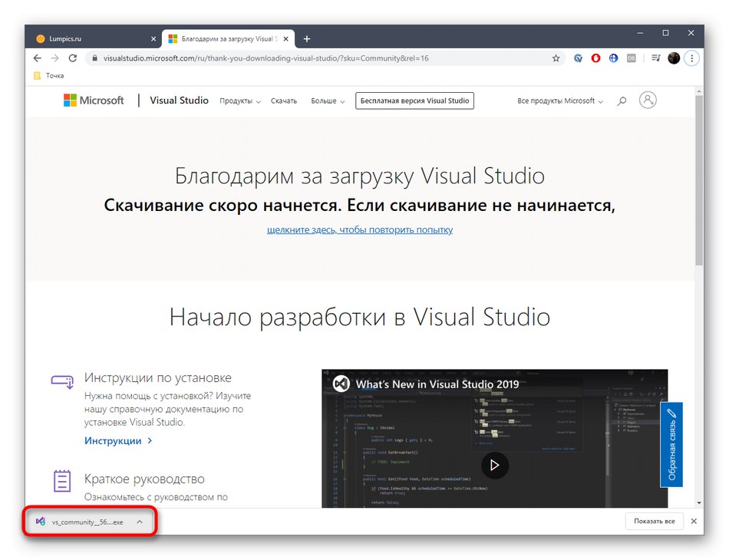Click the page vertical scrollbar thumb
Viewport: 729px width, 560px height.
(x=699, y=180)
